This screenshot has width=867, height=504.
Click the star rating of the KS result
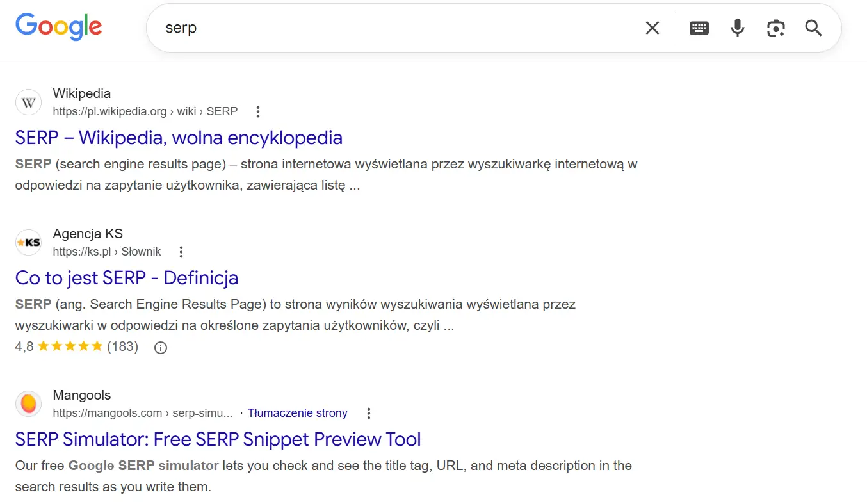coord(70,346)
